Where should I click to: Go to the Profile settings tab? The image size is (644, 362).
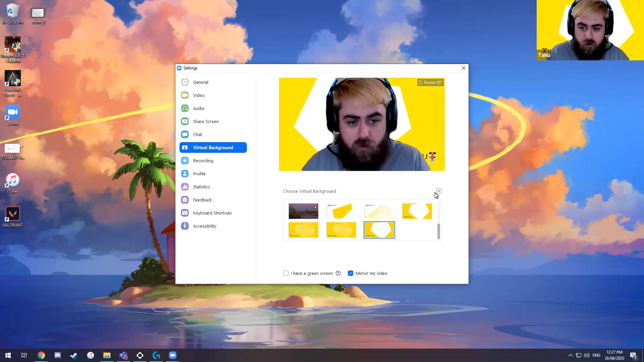(199, 174)
